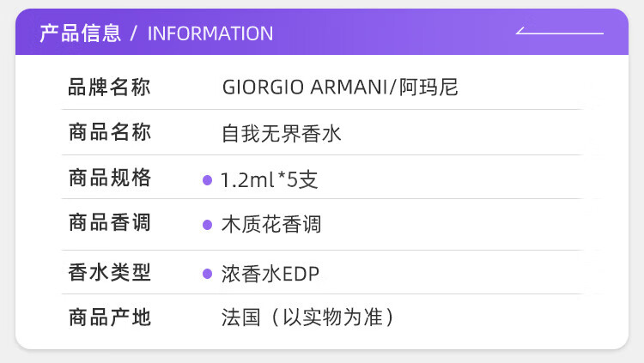
Task: Click the 商品产地 row label
Action: click(x=109, y=318)
